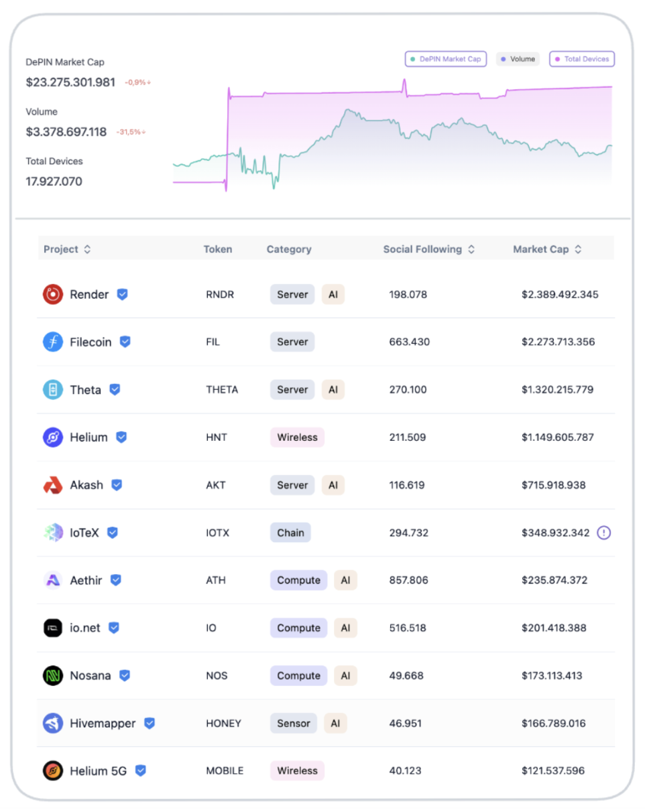Click the Theta logo icon
This screenshot has width=645, height=812.
53,389
